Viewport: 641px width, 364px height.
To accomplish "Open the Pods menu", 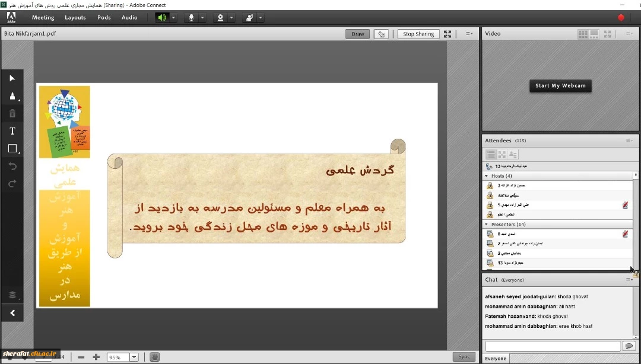I will click(104, 18).
